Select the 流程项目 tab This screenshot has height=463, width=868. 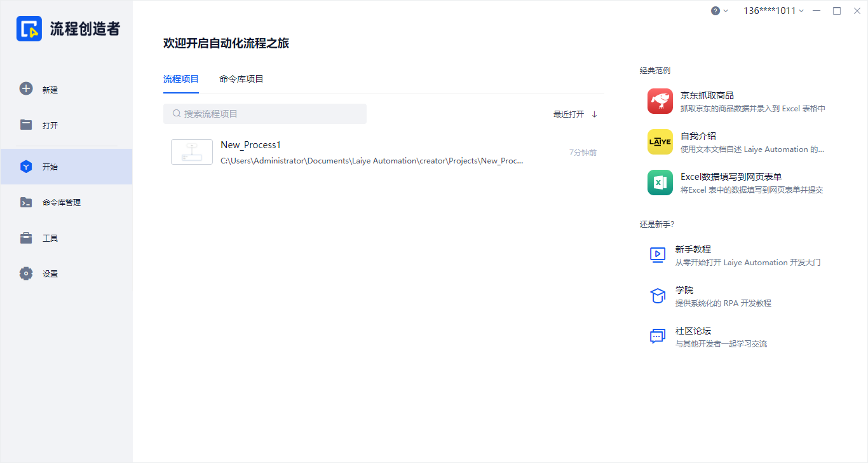click(181, 79)
